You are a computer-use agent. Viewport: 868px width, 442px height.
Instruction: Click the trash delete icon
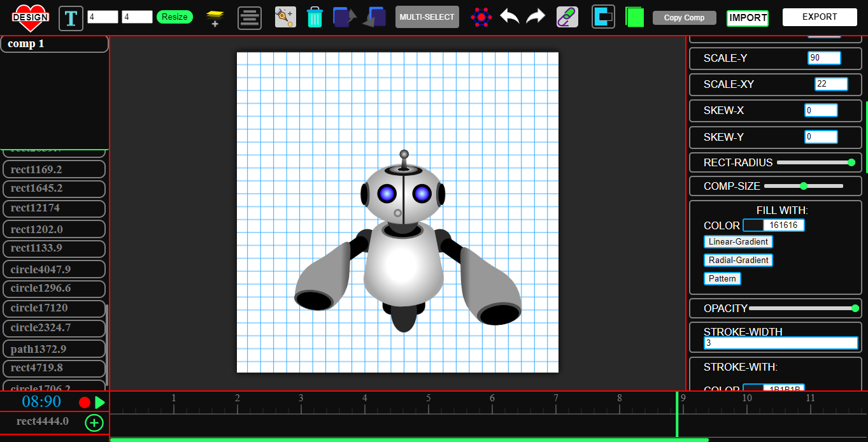pyautogui.click(x=315, y=17)
